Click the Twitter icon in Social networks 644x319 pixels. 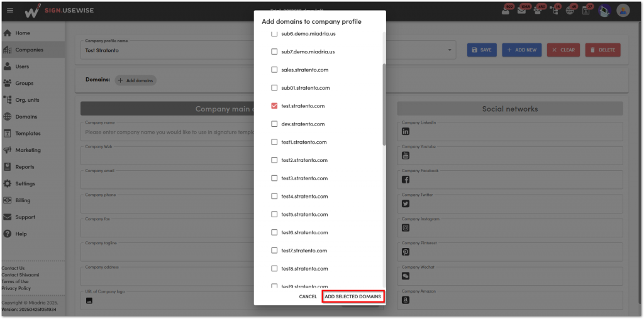click(406, 204)
